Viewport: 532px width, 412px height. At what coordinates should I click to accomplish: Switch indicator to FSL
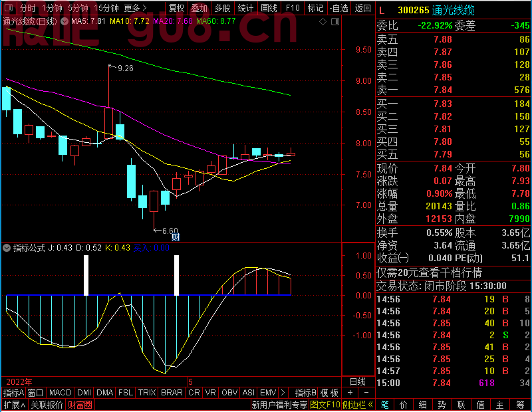click(x=126, y=393)
